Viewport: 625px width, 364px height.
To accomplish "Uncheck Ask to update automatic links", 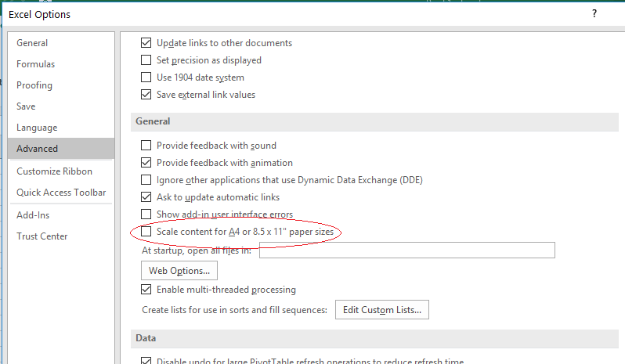I will tap(146, 196).
